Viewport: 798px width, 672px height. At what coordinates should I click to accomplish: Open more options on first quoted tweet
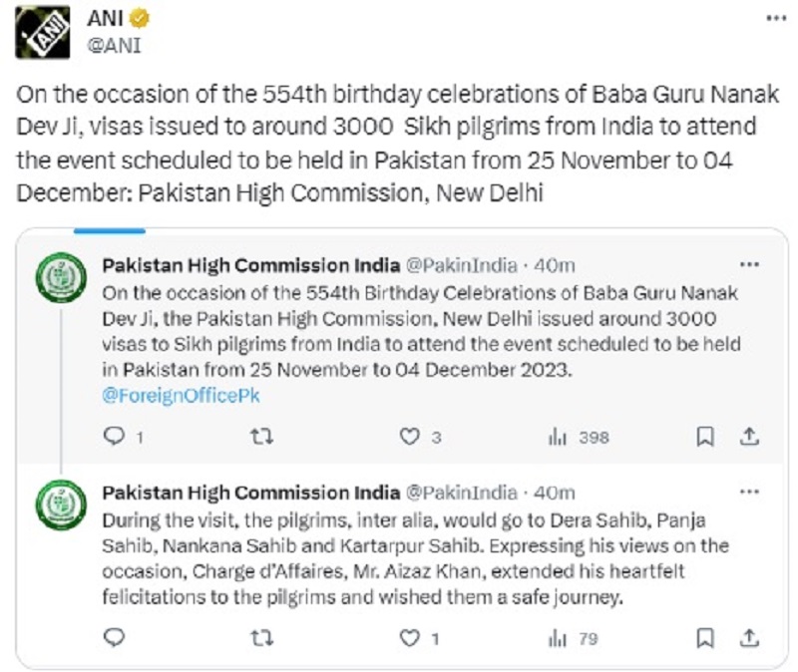click(x=749, y=264)
